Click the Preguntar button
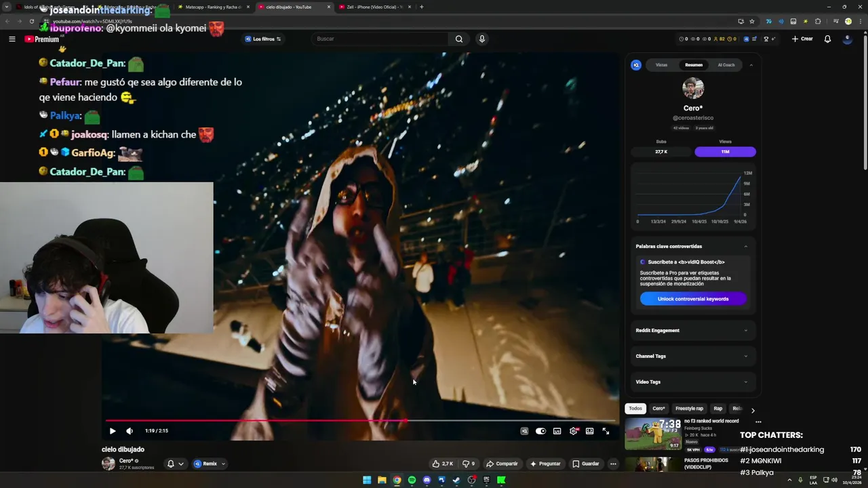This screenshot has height=488, width=868. [545, 464]
